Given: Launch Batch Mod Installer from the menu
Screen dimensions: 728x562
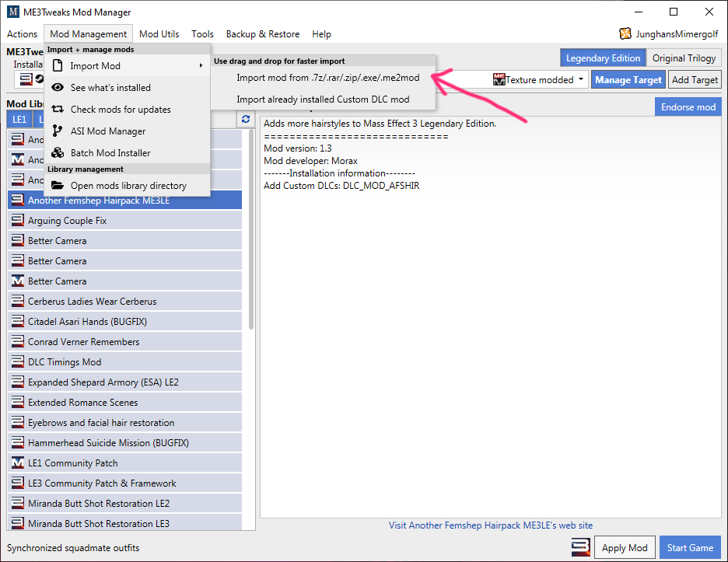Looking at the screenshot, I should pos(128,152).
